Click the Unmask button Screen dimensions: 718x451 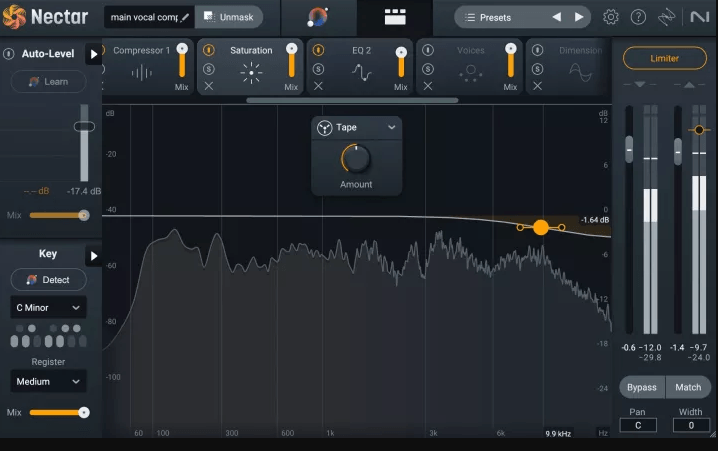[228, 17]
